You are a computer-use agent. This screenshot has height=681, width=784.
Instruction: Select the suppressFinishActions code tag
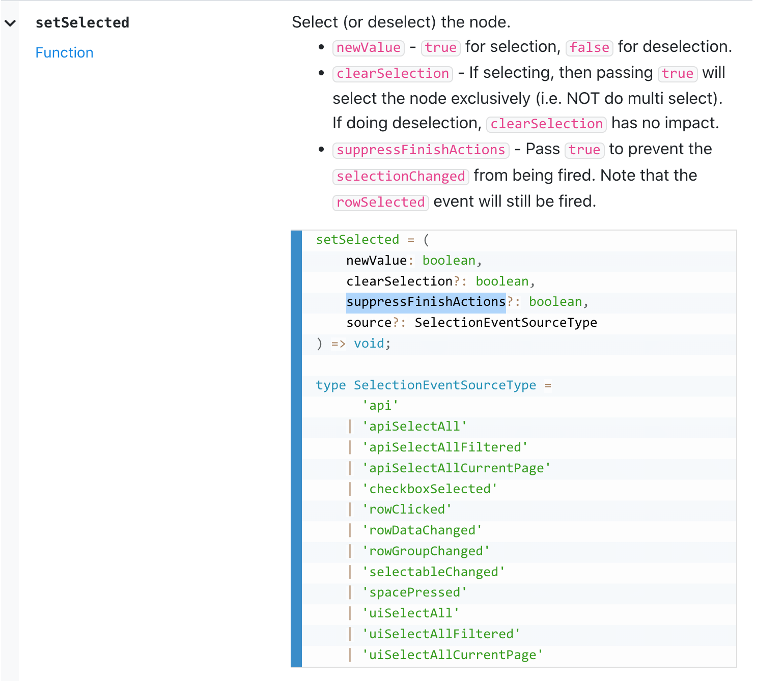421,150
